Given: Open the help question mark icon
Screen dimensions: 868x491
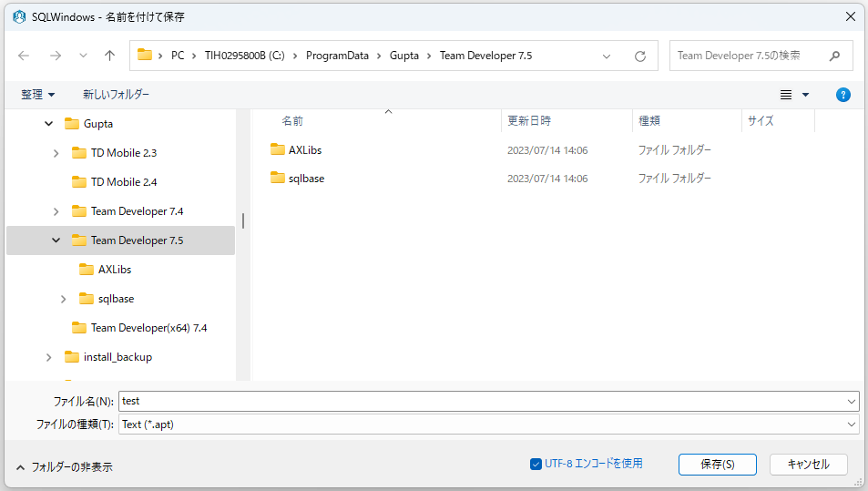Looking at the screenshot, I should 842,95.
